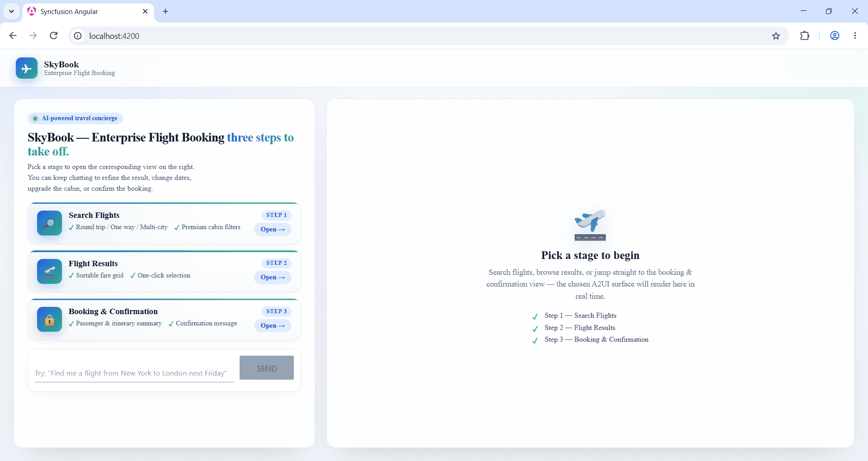Go forward in browser history
Viewport: 868px width, 461px height.
(x=33, y=36)
